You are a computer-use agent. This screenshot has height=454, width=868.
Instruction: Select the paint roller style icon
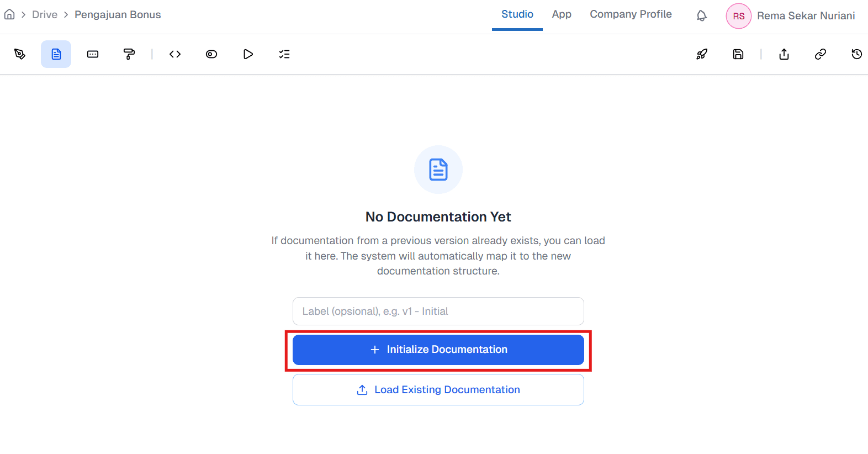click(129, 54)
